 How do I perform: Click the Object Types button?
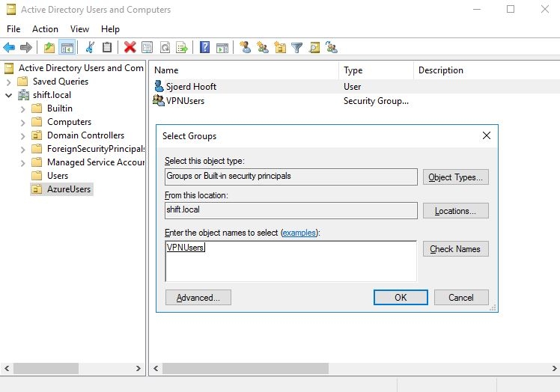(455, 177)
